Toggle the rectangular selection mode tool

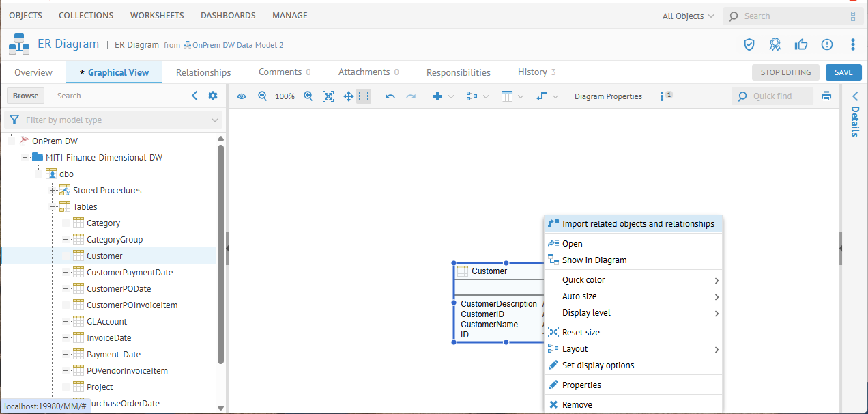[364, 96]
